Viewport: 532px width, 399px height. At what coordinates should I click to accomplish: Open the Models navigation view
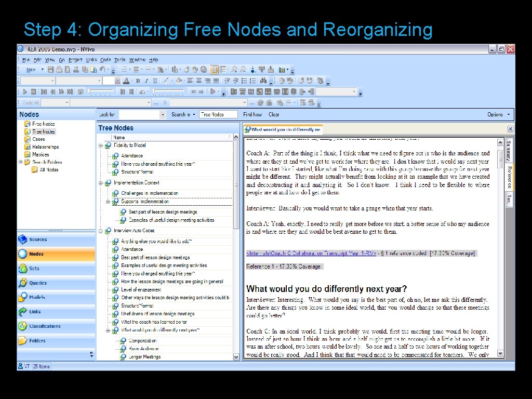(x=56, y=297)
